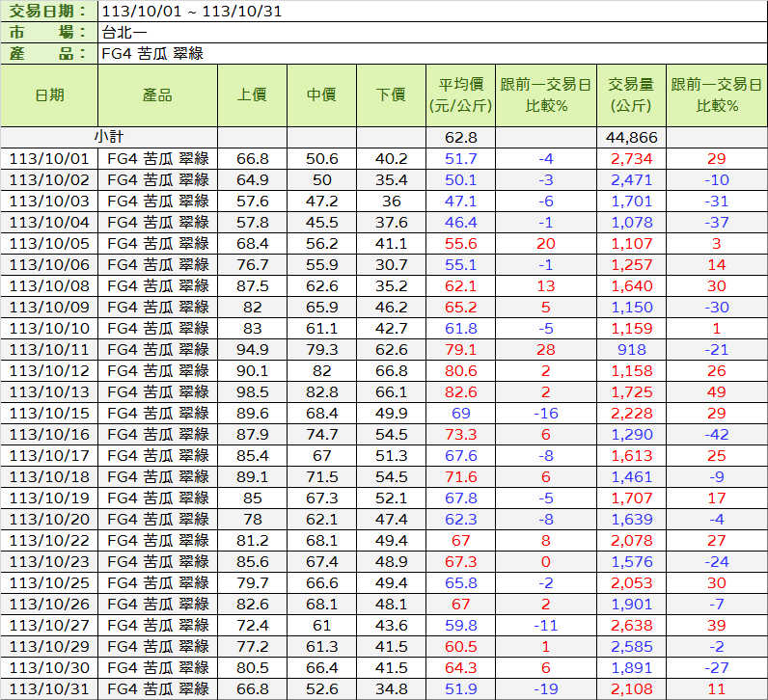The height and width of the screenshot is (700, 768).
Task: Select the subtotal volume 44,866 cell
Action: 631,138
